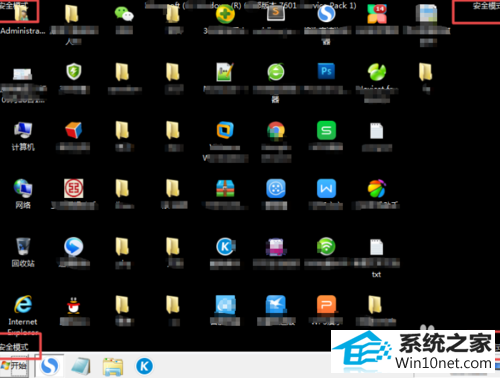Screen dimensions: 500x378
Task: Open the QQ penguin desktop icon
Action: (74, 305)
